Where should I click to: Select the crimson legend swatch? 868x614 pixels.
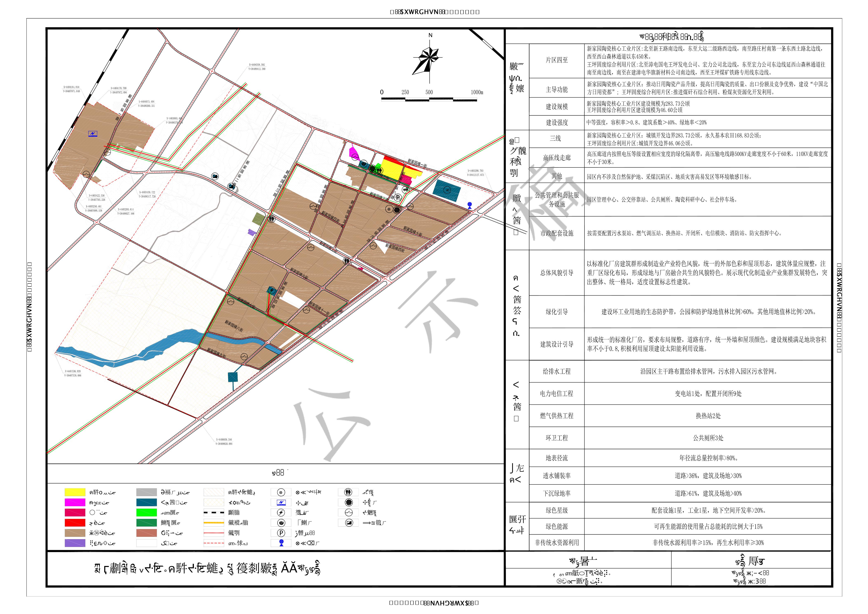75,513
